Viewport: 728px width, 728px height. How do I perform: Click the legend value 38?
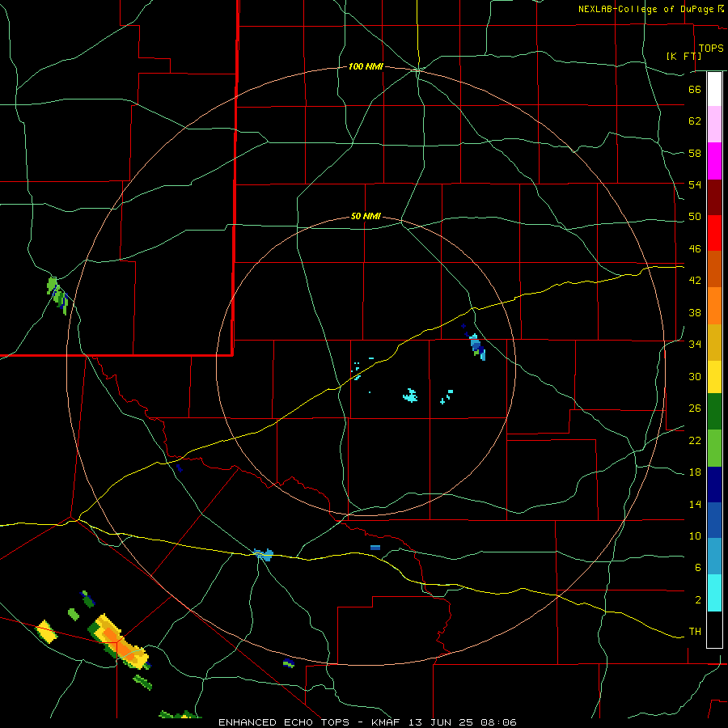pos(695,312)
